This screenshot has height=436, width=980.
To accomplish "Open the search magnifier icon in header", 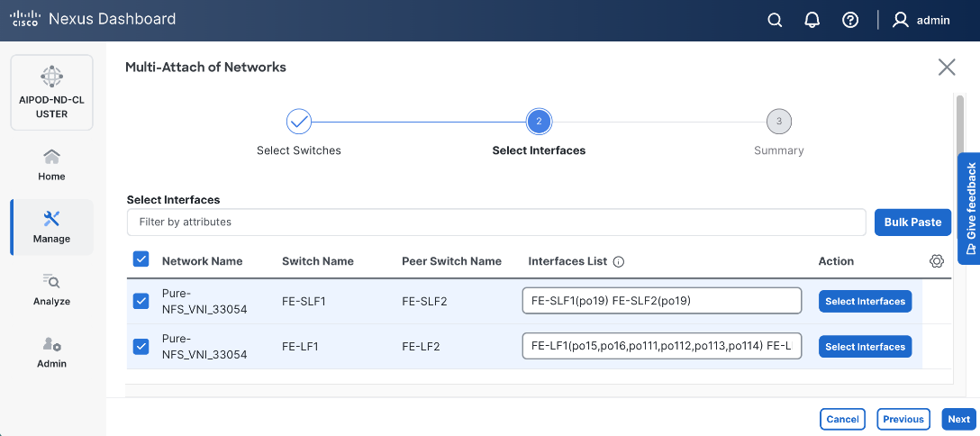I will coord(775,20).
